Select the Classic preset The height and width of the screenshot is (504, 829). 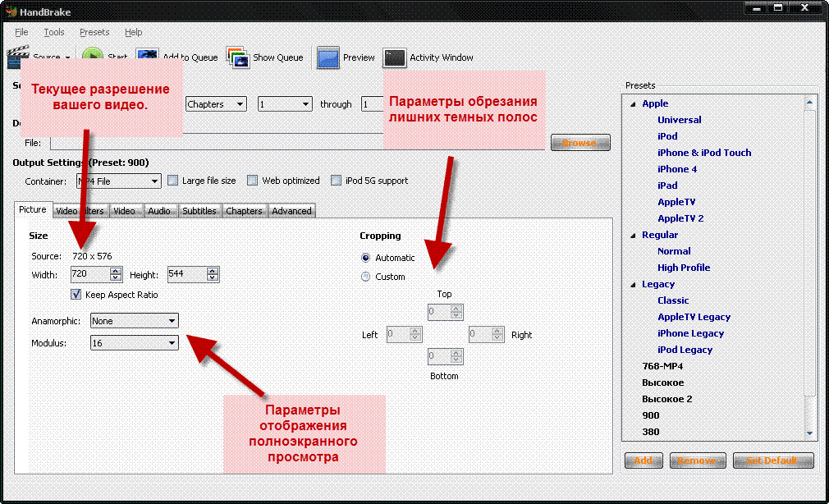(x=673, y=300)
